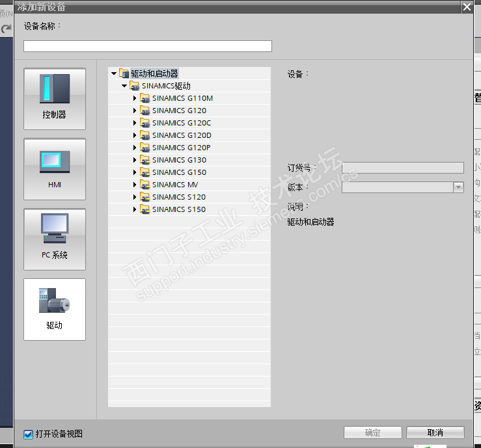
Task: Expand the SINAMICS S120 node
Action: [134, 197]
